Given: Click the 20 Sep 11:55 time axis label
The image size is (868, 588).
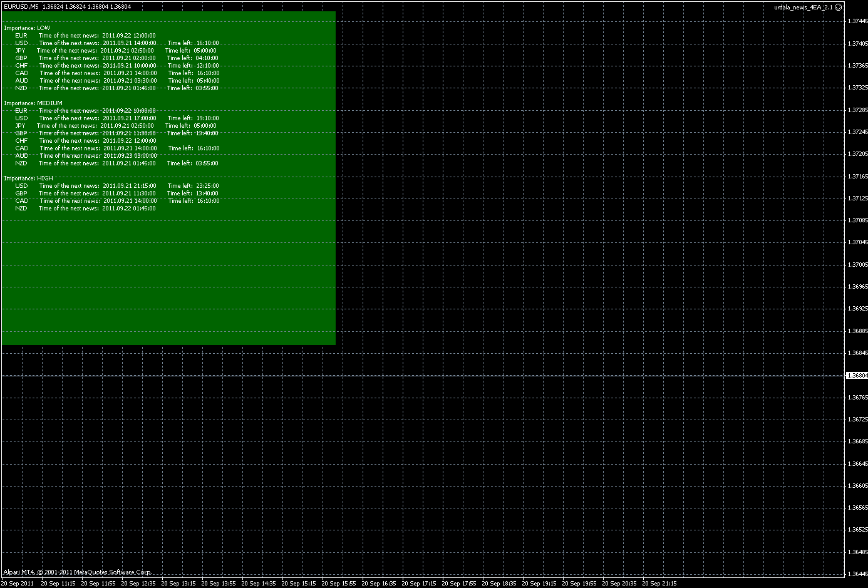Looking at the screenshot, I should (x=98, y=584).
